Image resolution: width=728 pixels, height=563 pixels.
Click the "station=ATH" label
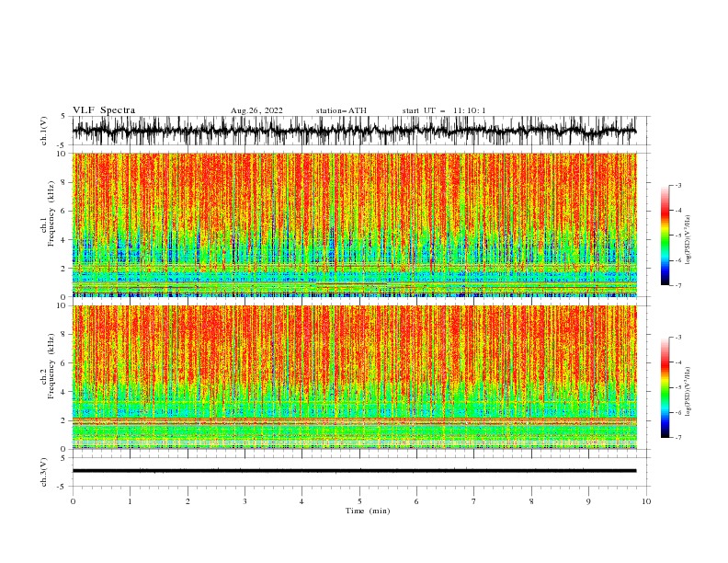(x=341, y=110)
